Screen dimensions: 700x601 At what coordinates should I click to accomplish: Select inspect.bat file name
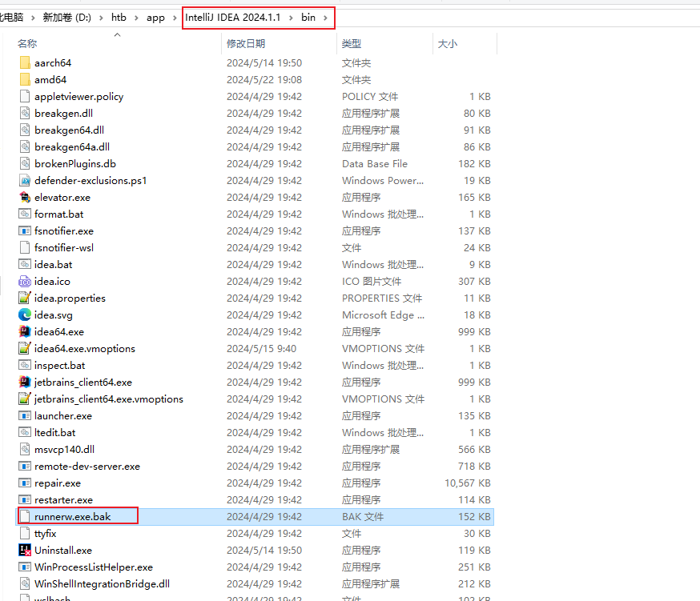pyautogui.click(x=60, y=366)
